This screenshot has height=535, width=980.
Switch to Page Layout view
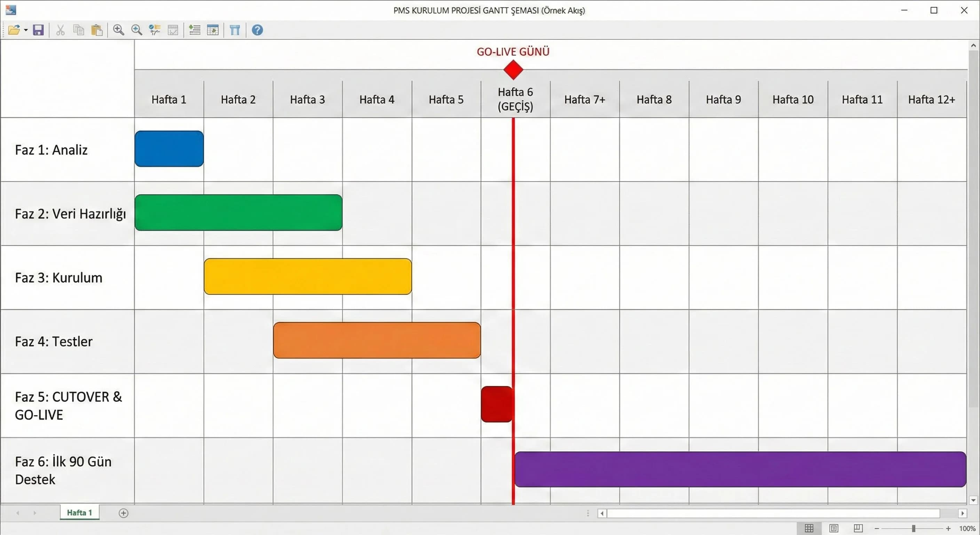pyautogui.click(x=833, y=528)
